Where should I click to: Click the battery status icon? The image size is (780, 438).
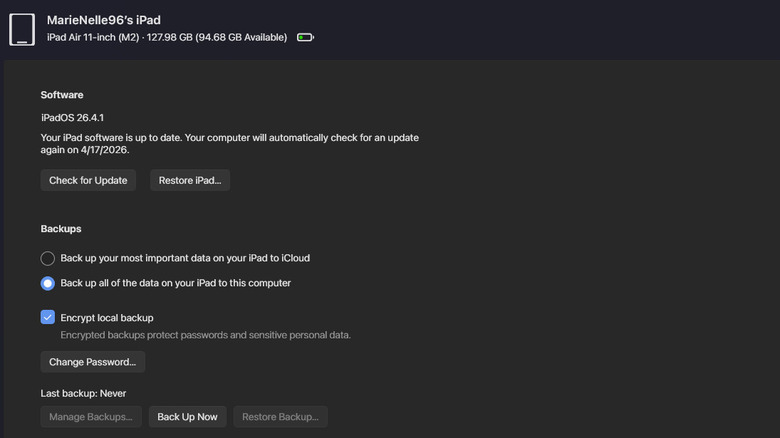305,37
